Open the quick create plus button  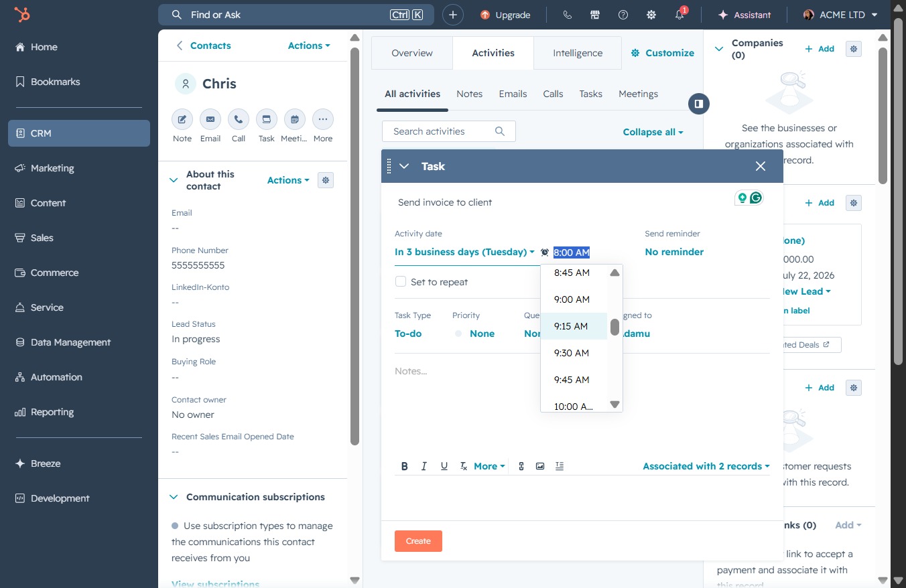(x=453, y=15)
